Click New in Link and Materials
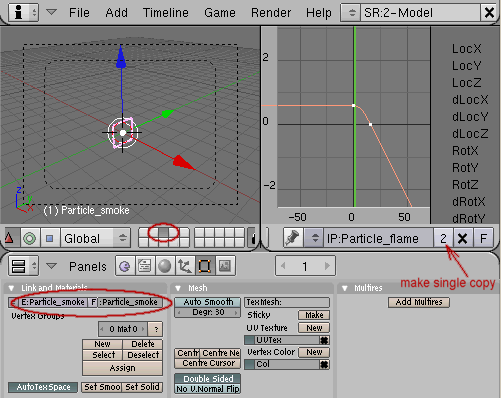This screenshot has width=501, height=398. 102,344
